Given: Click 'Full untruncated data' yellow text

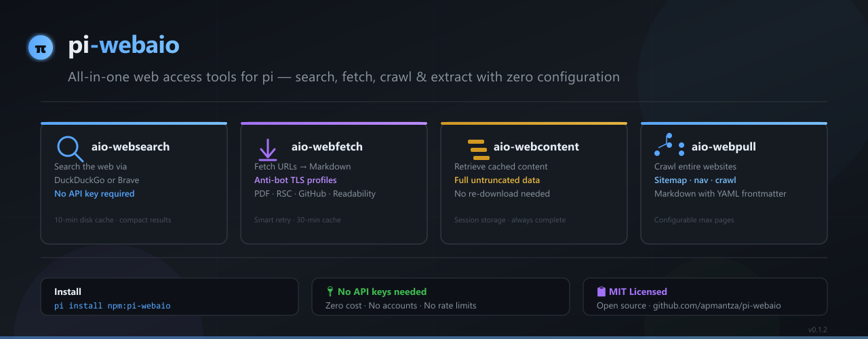Looking at the screenshot, I should (x=497, y=180).
